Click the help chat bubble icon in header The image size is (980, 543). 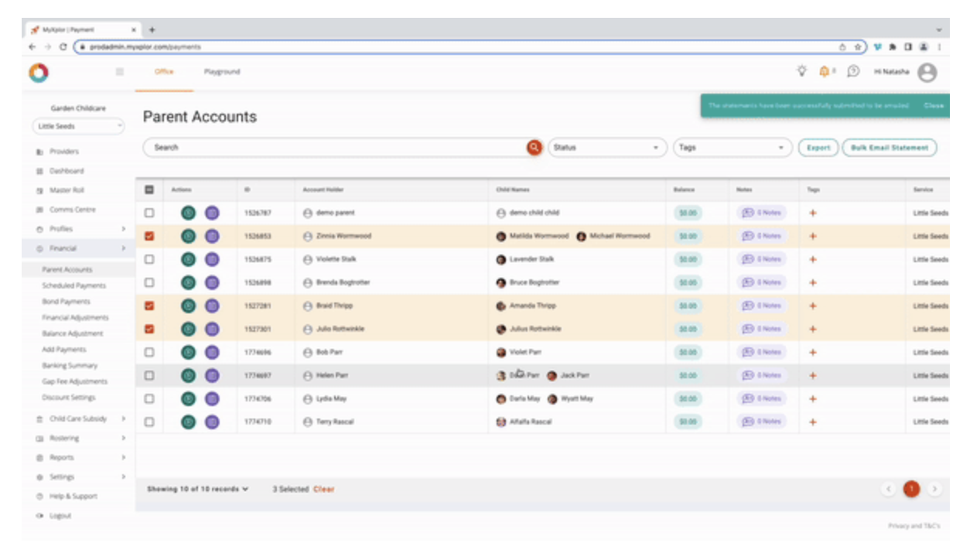pyautogui.click(x=852, y=72)
